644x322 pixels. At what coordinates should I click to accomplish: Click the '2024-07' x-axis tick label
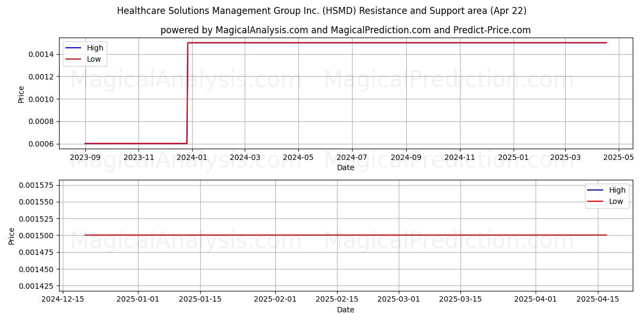click(352, 158)
